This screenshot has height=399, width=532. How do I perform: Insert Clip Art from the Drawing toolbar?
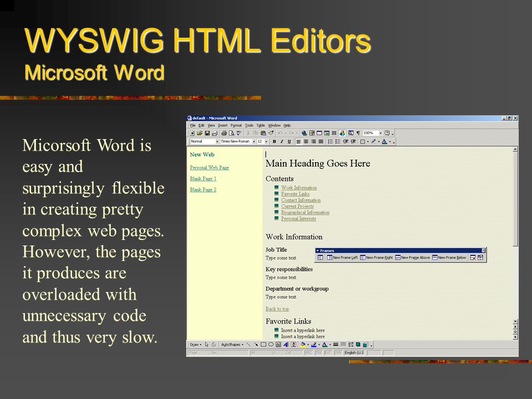point(294,345)
